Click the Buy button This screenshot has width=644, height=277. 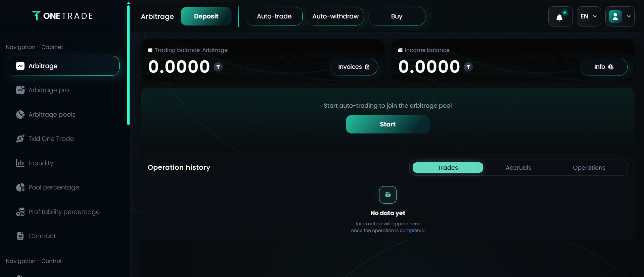coord(397,16)
